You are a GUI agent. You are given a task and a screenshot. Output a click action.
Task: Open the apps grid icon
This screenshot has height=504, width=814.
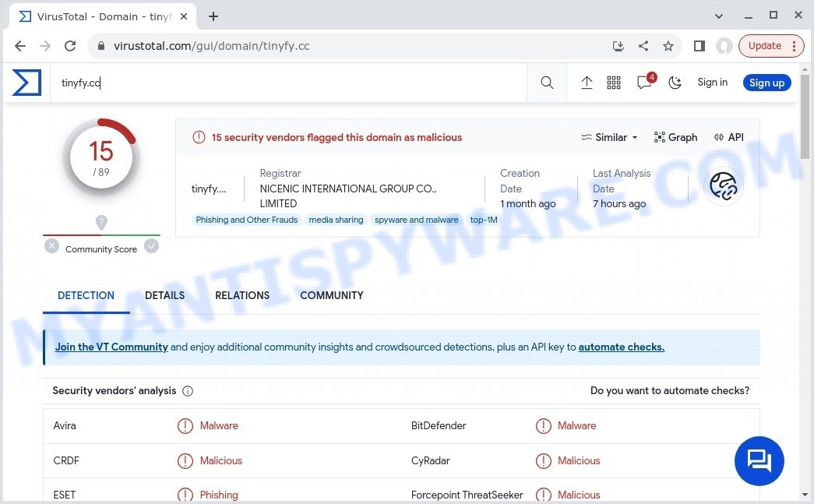tap(614, 83)
